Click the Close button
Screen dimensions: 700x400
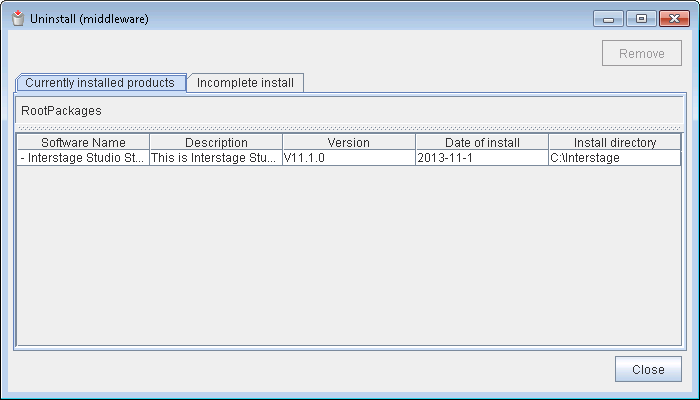[x=648, y=369]
